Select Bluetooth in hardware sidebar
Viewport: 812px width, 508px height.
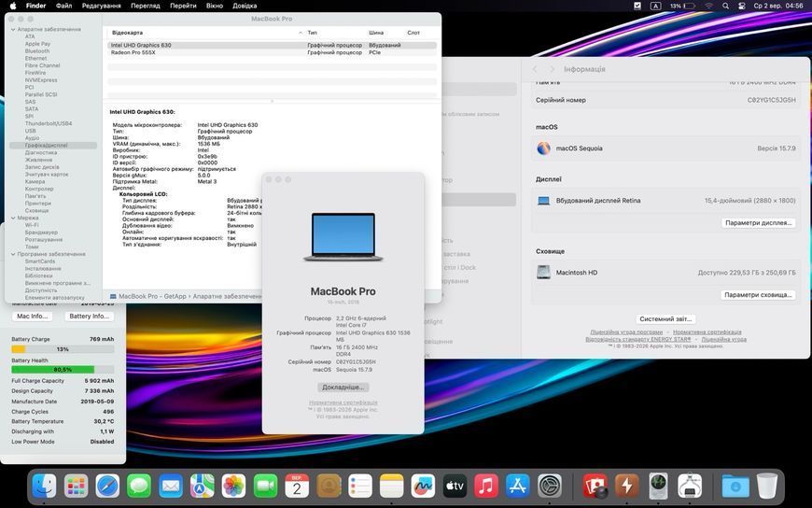[x=37, y=51]
